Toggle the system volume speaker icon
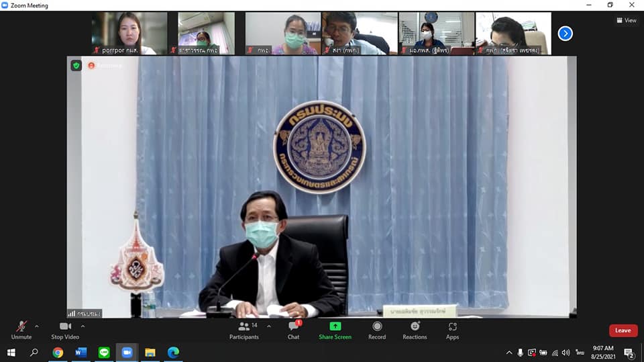The height and width of the screenshot is (362, 644). [566, 353]
